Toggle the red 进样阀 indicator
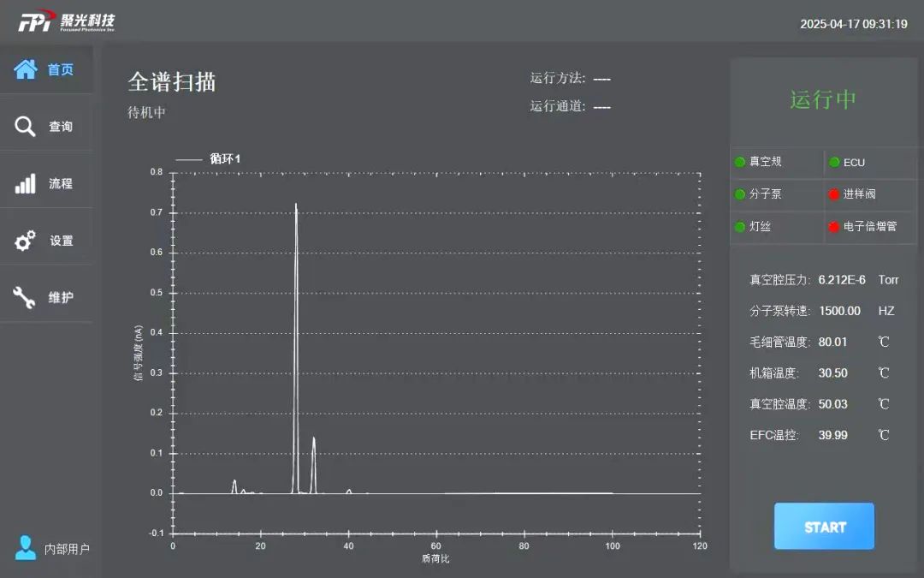This screenshot has width=924, height=578. [x=834, y=194]
